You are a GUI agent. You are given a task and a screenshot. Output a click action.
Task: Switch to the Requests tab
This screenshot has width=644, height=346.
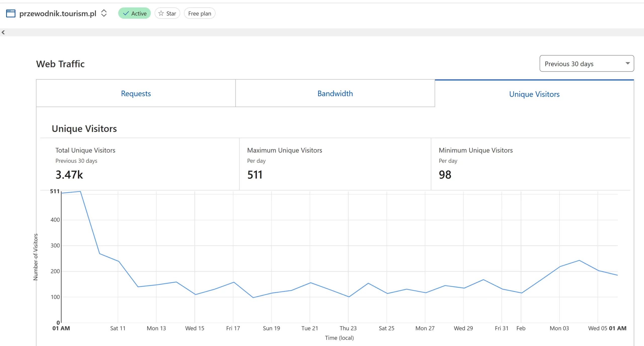pyautogui.click(x=136, y=93)
